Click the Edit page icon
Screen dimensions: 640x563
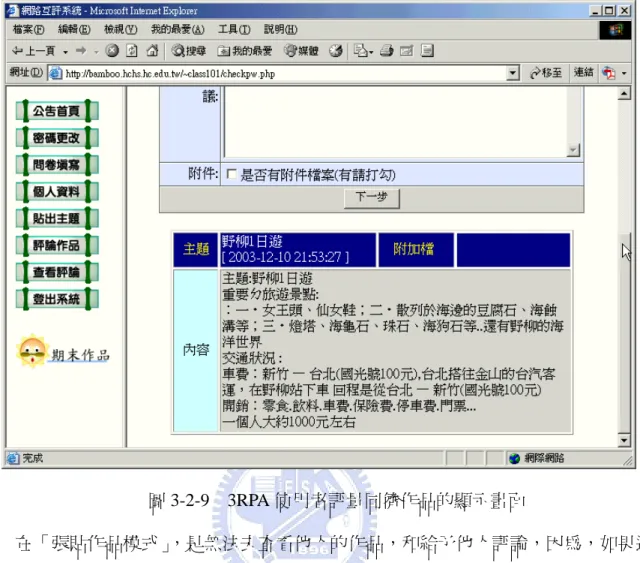tap(407, 51)
